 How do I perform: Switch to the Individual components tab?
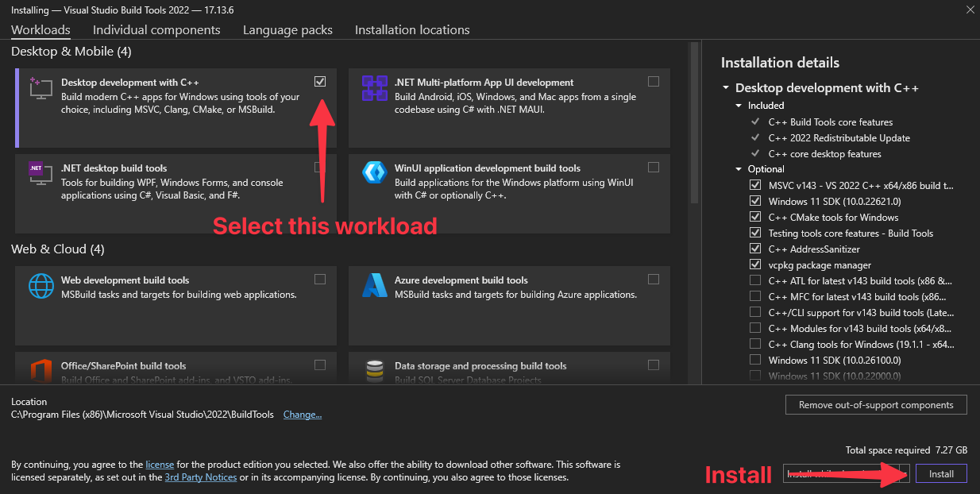pos(156,30)
